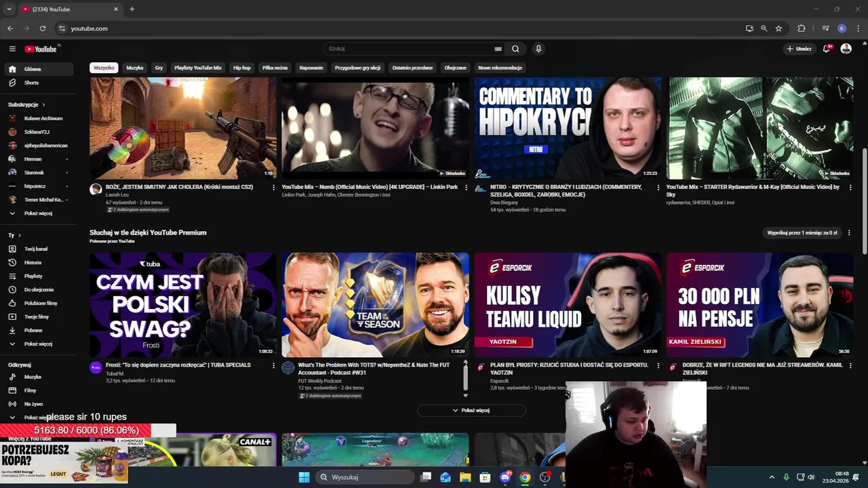Open the YouTube account avatar menu

point(846,49)
